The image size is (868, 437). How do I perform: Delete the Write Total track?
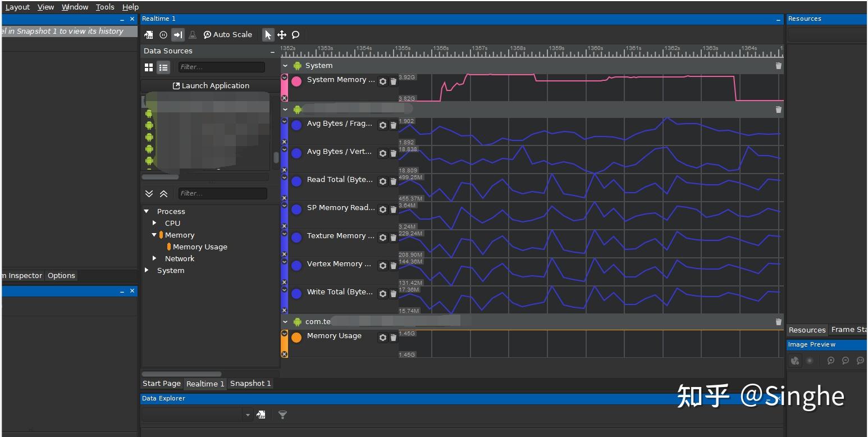394,294
